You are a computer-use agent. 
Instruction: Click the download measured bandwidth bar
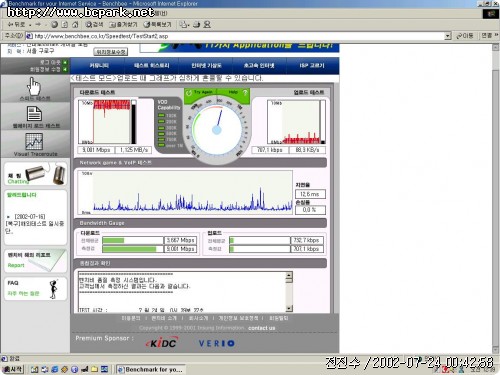pyautogui.click(x=133, y=249)
